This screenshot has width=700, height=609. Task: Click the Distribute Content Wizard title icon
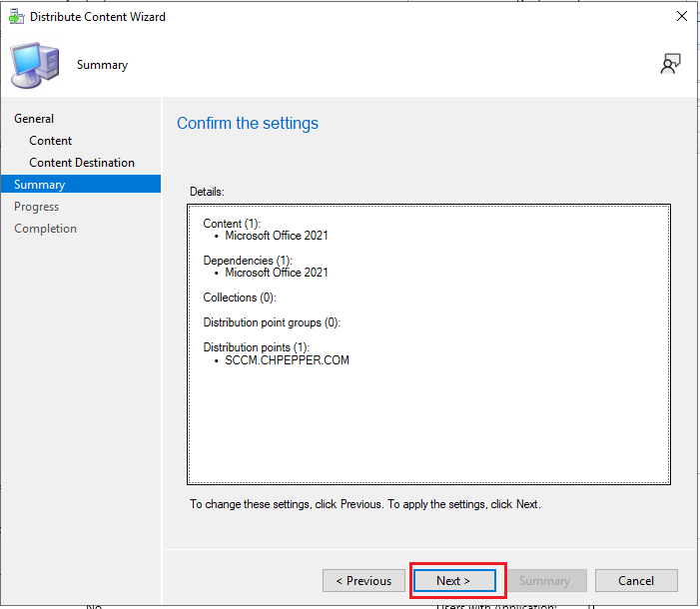click(x=17, y=17)
